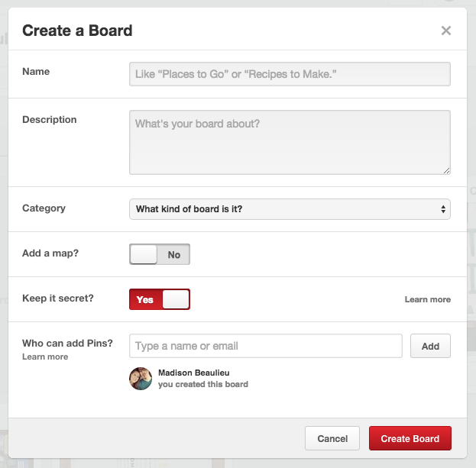Focus the 'Type a name or email' field
This screenshot has width=476, height=468.
(x=266, y=346)
